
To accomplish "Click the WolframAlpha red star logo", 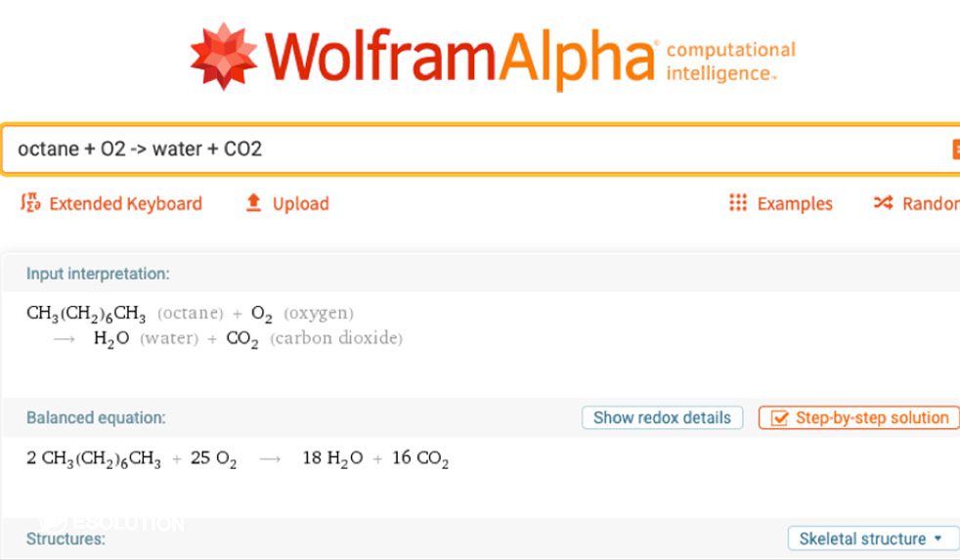I will [224, 56].
